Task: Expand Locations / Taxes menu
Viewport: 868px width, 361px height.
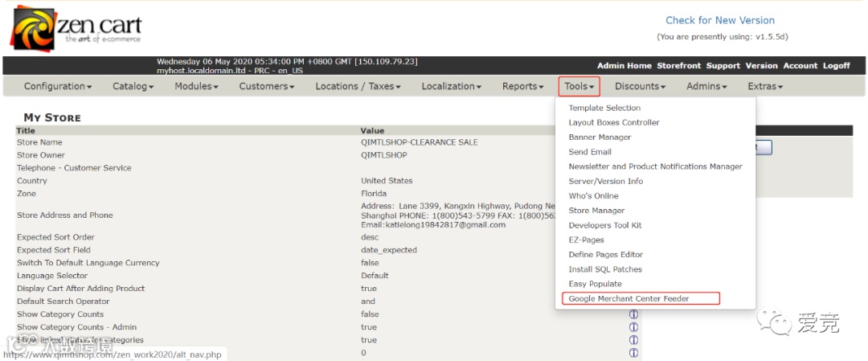Action: pos(358,86)
